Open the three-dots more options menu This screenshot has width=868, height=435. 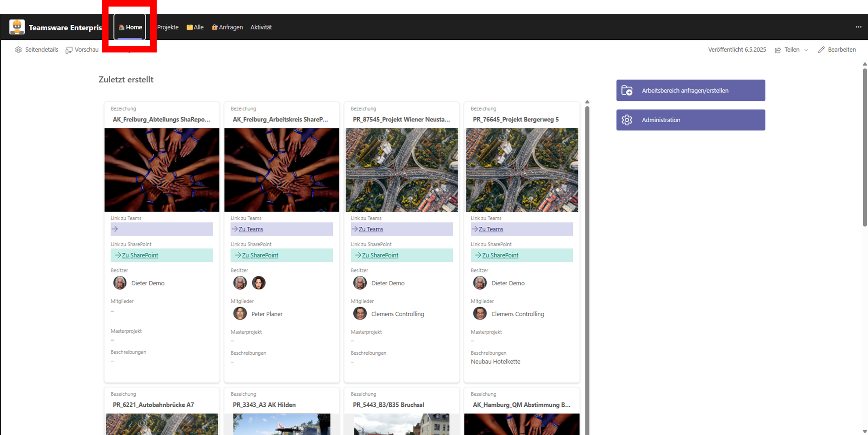[x=858, y=27]
